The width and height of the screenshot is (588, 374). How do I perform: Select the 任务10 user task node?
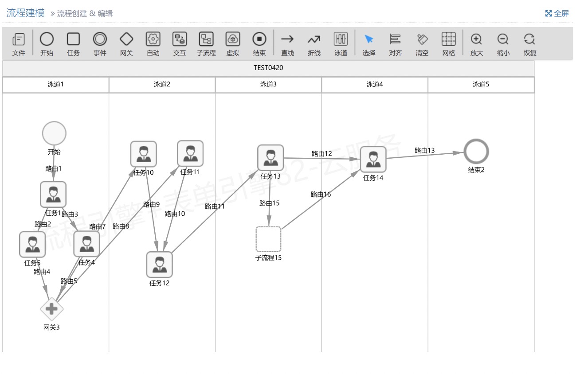click(144, 154)
